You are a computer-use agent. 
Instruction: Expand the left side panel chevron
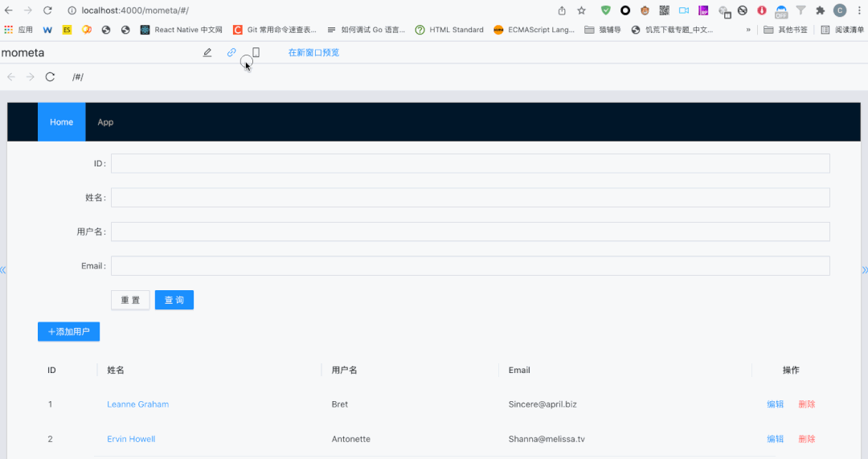click(2, 270)
